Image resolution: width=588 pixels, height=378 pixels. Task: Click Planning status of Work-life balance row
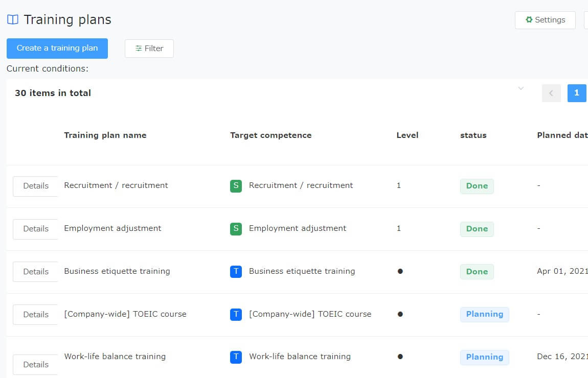tap(485, 357)
